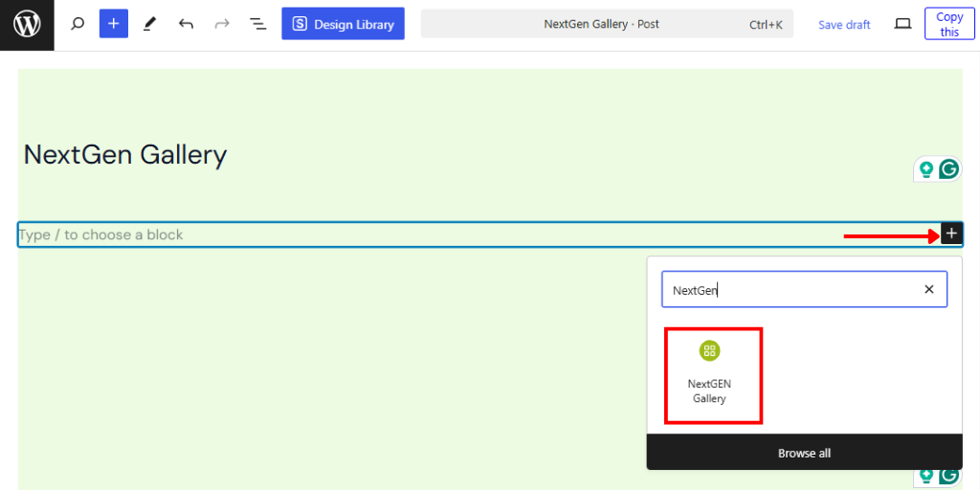The image size is (980, 490).
Task: Open the Grammarly G icon near title
Action: pyautogui.click(x=950, y=168)
